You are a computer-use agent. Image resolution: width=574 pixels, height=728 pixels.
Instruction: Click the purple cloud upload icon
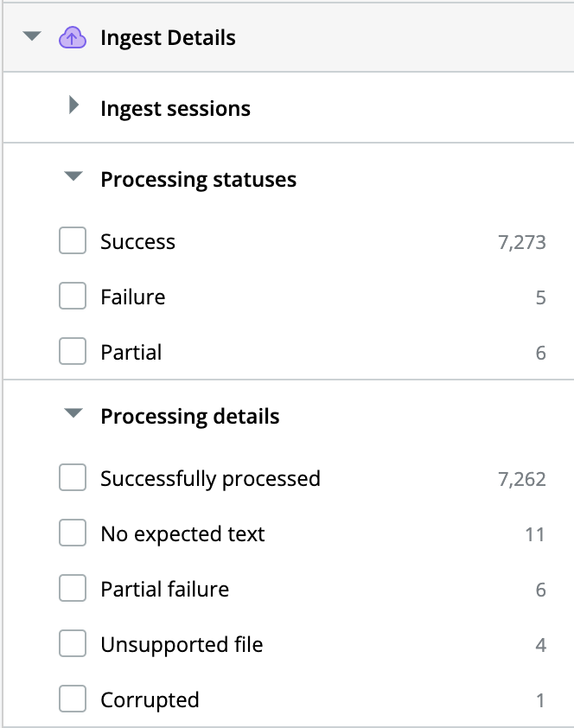[73, 37]
